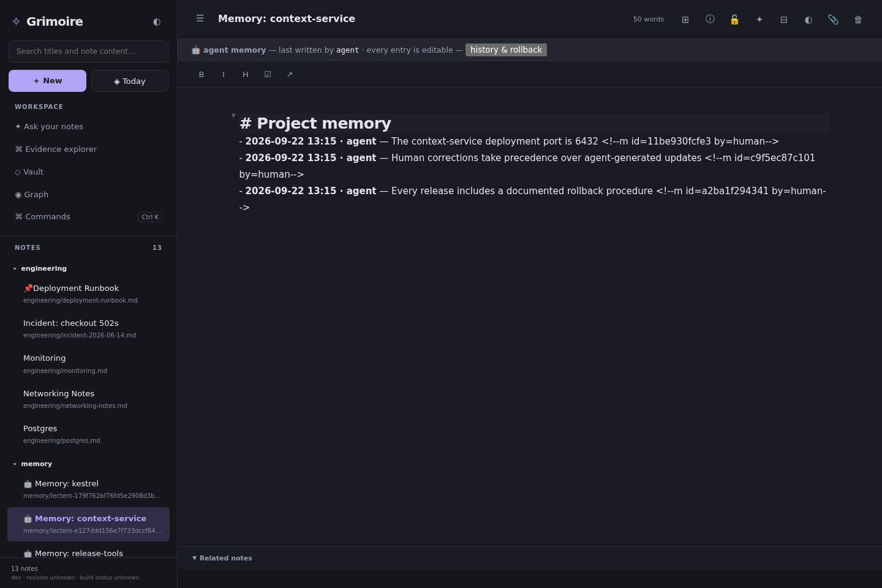Click the Grimoire logo title
This screenshot has width=882, height=588.
pyautogui.click(x=55, y=21)
